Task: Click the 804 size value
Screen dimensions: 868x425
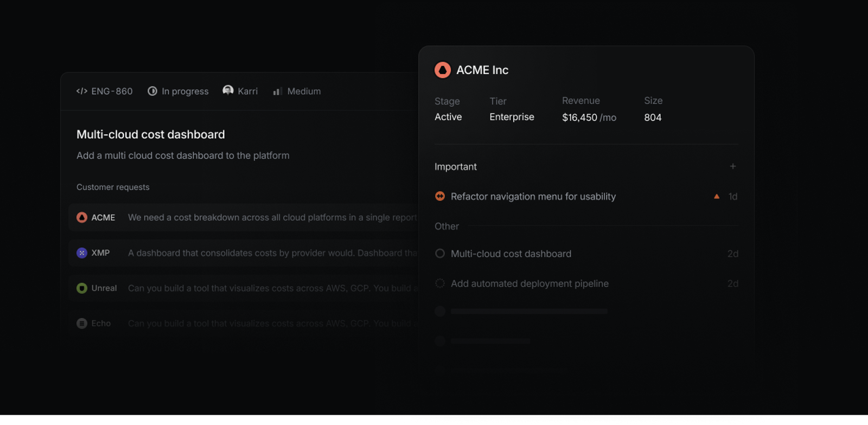Action: pyautogui.click(x=653, y=117)
